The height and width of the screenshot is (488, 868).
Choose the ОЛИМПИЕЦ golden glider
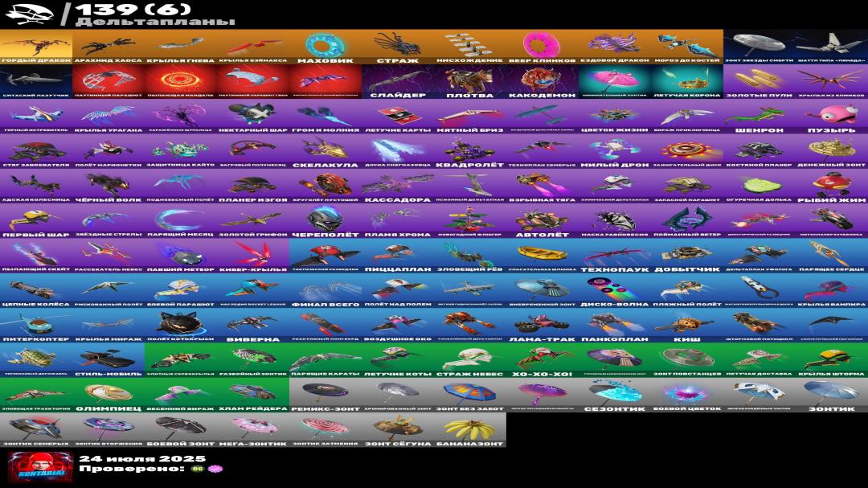coord(108,395)
